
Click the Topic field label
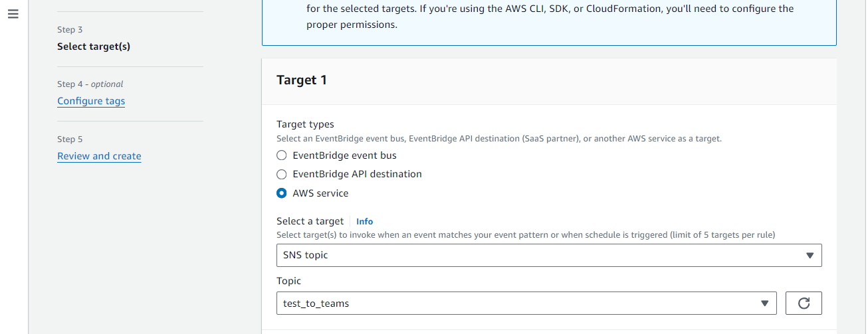coord(288,281)
